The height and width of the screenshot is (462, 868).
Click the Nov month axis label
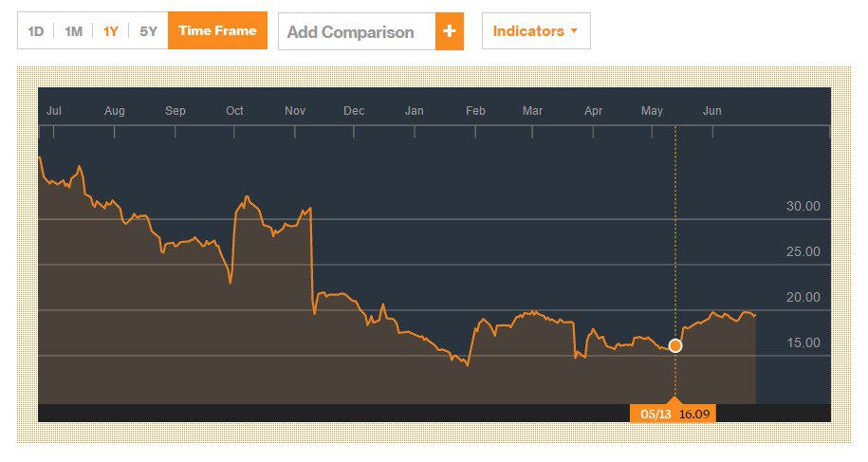294,111
